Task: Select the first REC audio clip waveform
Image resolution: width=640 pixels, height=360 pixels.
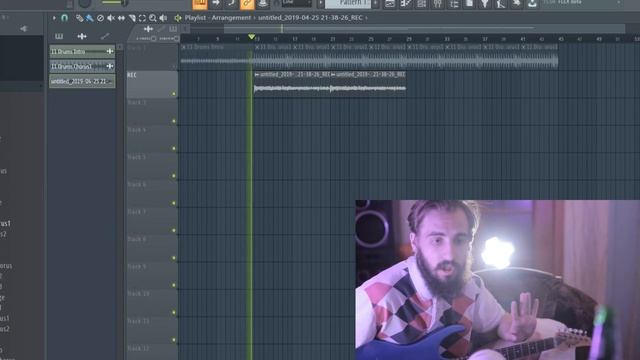Action: pyautogui.click(x=292, y=88)
